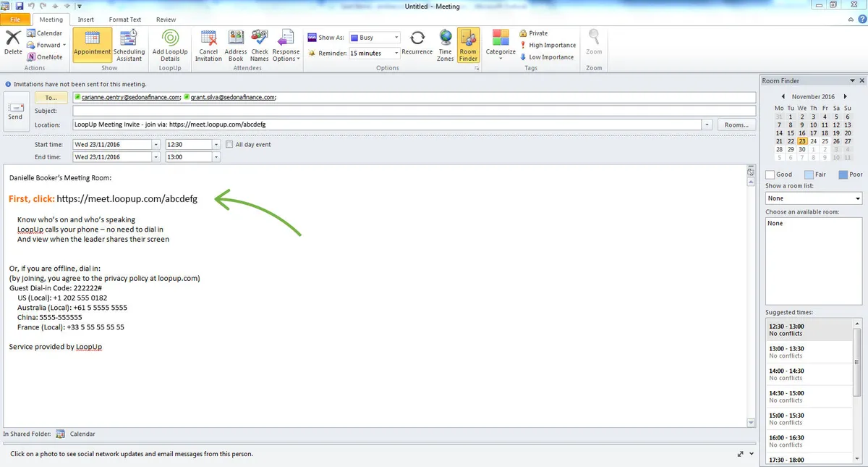Select None in available room list
Viewport: 868px width, 467px height.
[x=775, y=224]
